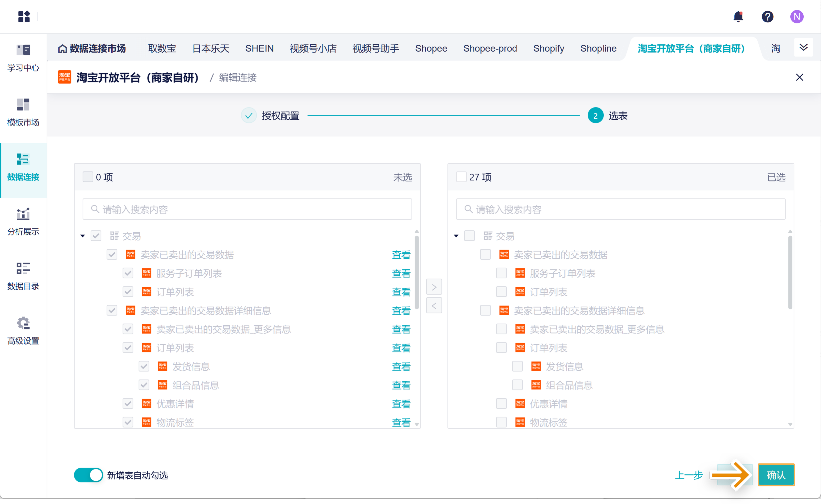Click the right arrow transfer button
This screenshot has width=821, height=504.
pos(434,287)
